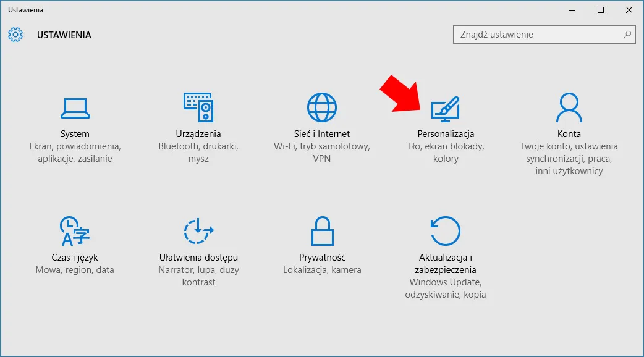The width and height of the screenshot is (644, 357).
Task: Click the settings gear icon beside USTAWIENIA
Action: point(15,35)
